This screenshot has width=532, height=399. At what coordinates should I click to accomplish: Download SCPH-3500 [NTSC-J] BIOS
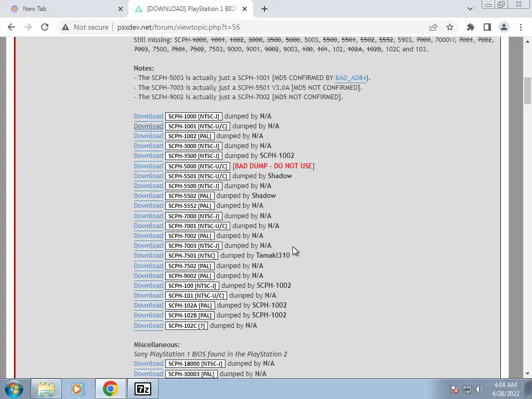coord(148,156)
